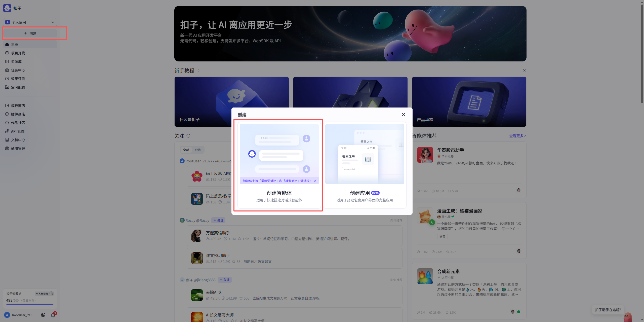Open the 个人空间 workspace dropdown

(30, 22)
